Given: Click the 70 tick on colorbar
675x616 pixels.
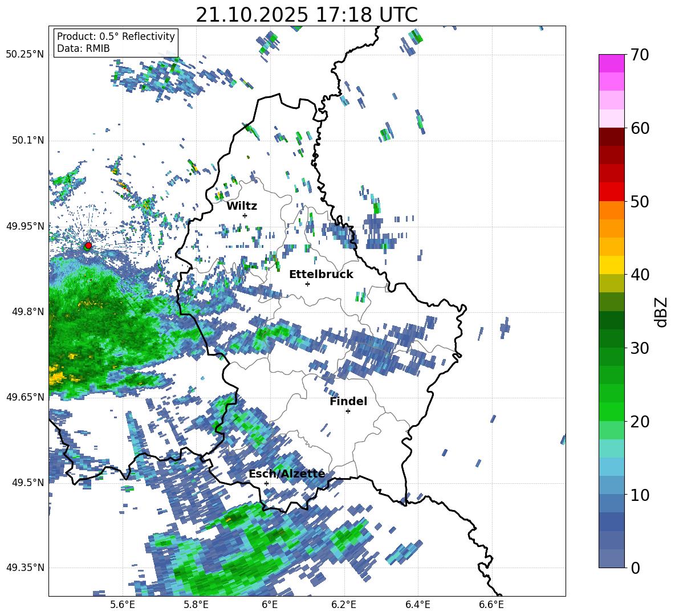Looking at the screenshot, I should tap(640, 55).
